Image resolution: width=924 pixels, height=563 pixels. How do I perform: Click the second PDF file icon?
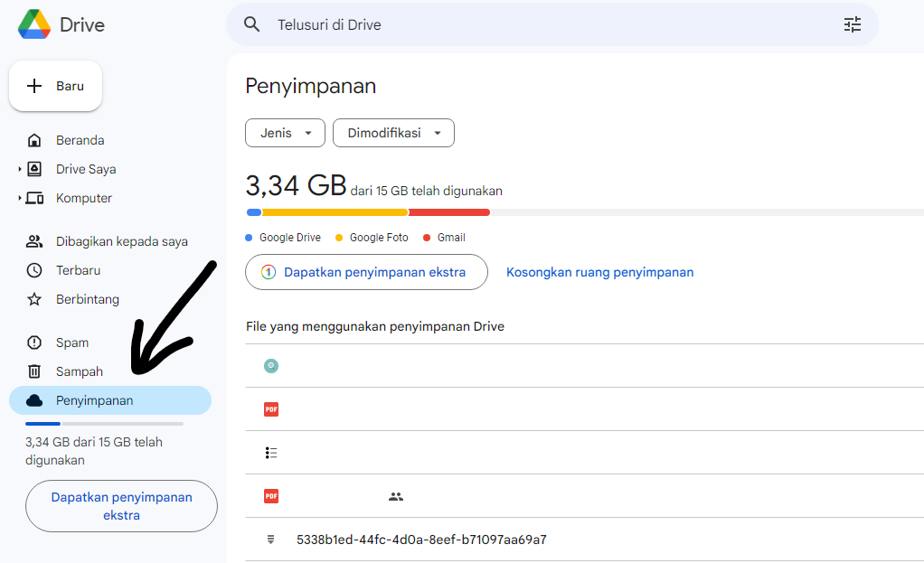(271, 496)
